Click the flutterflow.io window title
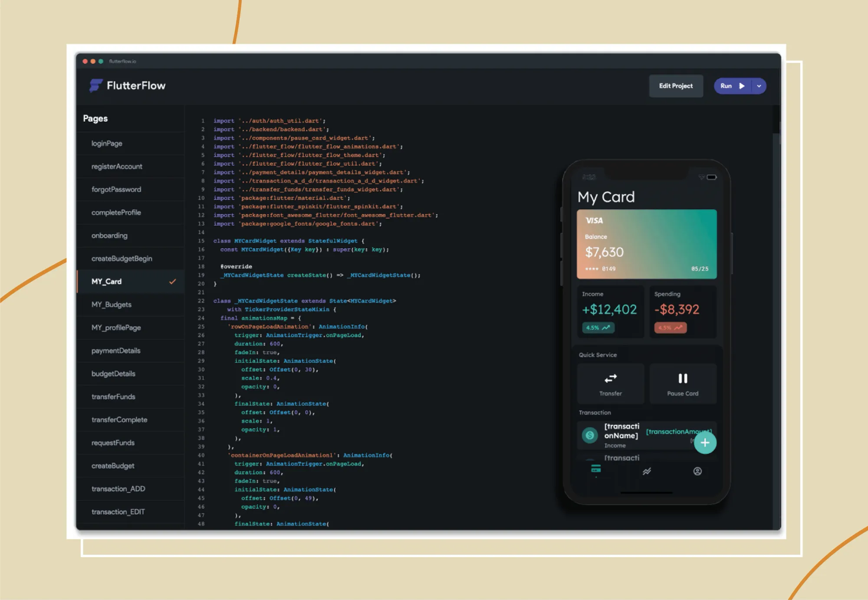 pos(122,61)
